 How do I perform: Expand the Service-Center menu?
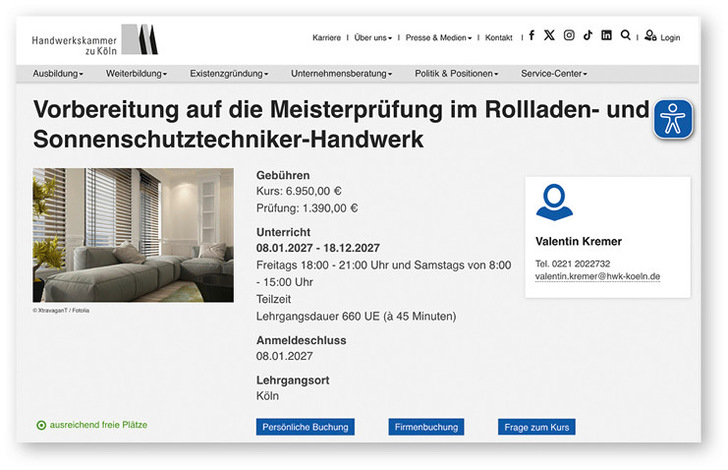[554, 73]
